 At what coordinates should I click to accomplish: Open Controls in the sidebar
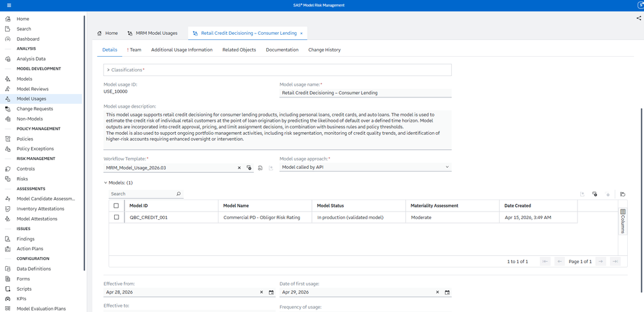click(x=26, y=169)
